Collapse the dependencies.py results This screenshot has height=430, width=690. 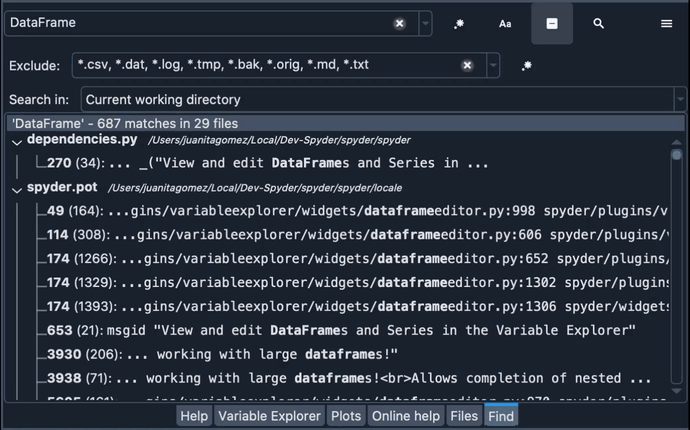tap(17, 142)
